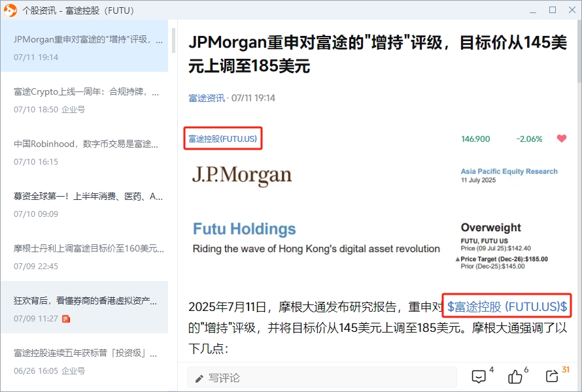Open the 中国Robinhood news item
This screenshot has width=582, height=392.
click(84, 150)
